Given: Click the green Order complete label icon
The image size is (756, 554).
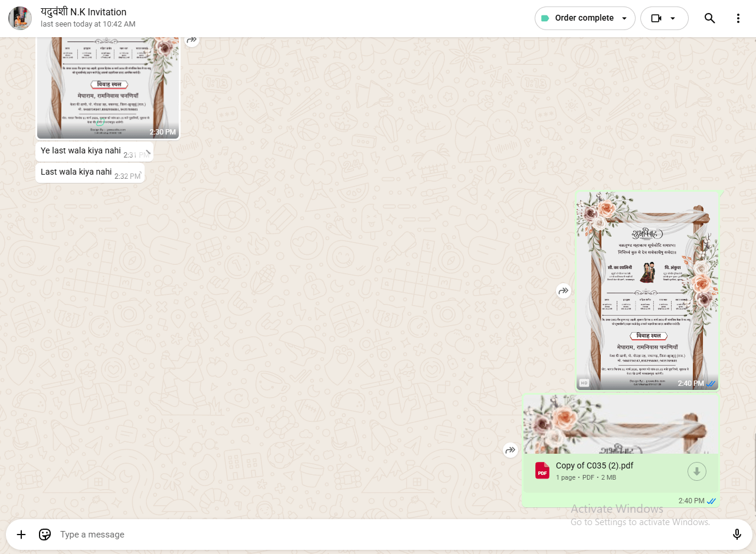Looking at the screenshot, I should pos(545,18).
